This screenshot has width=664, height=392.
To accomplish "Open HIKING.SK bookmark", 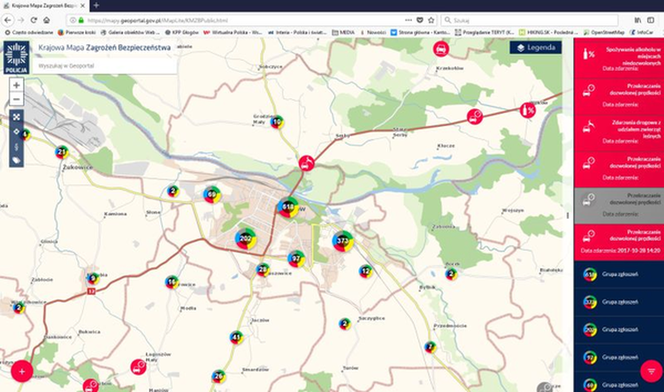I will click(548, 32).
